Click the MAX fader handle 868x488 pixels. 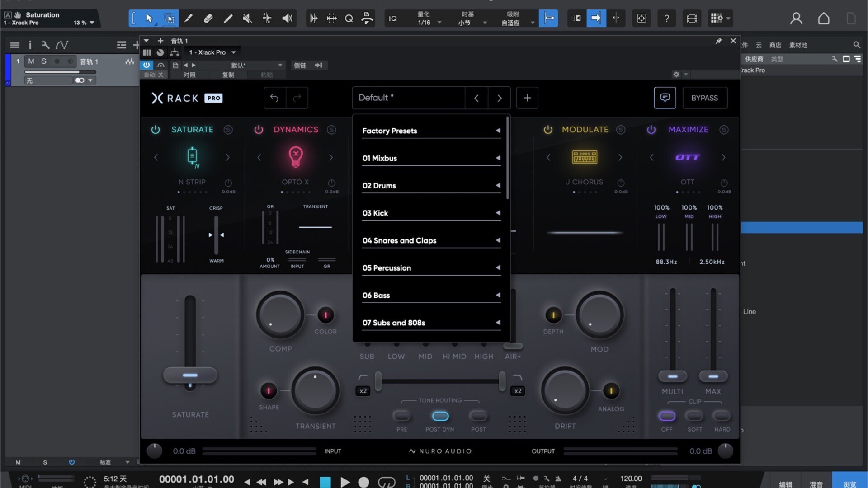tap(713, 376)
